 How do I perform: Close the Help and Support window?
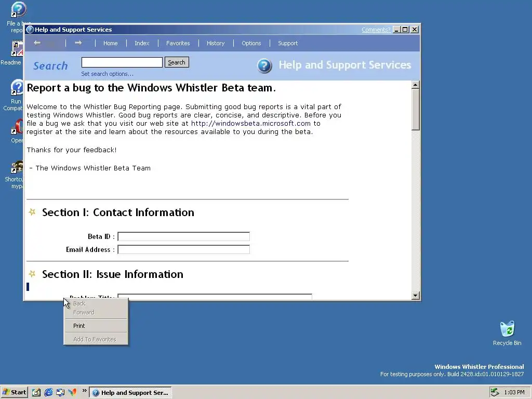coord(414,30)
